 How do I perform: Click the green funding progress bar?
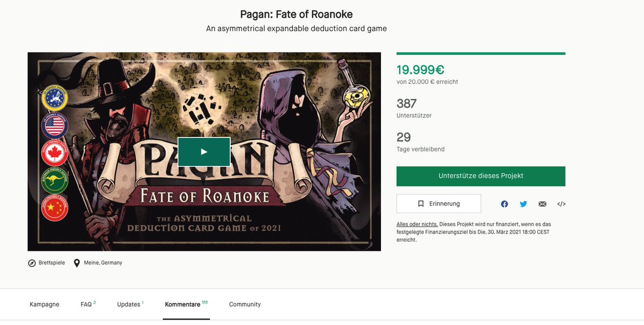coord(481,53)
